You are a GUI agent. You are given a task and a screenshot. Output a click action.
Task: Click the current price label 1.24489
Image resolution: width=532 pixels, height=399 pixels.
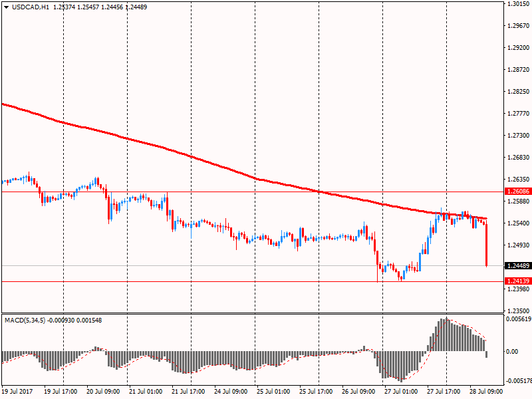coord(518,265)
